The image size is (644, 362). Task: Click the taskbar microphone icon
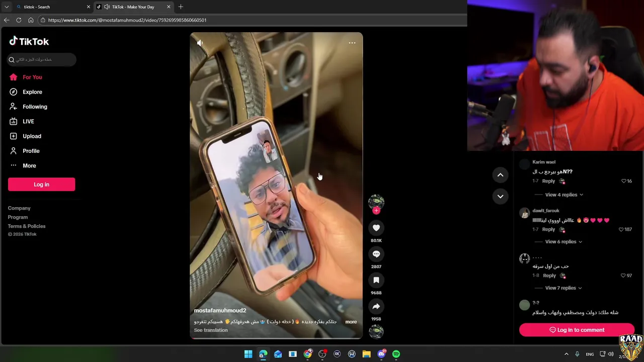[577, 354]
